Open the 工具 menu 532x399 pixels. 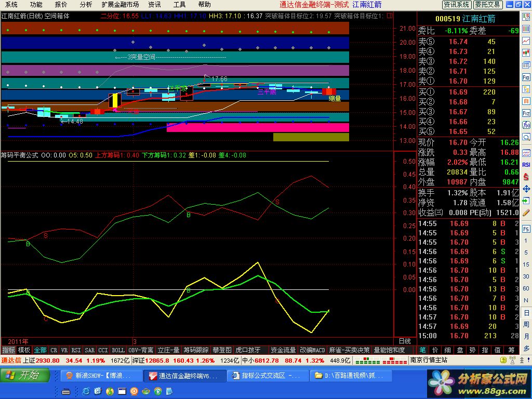pos(179,4)
